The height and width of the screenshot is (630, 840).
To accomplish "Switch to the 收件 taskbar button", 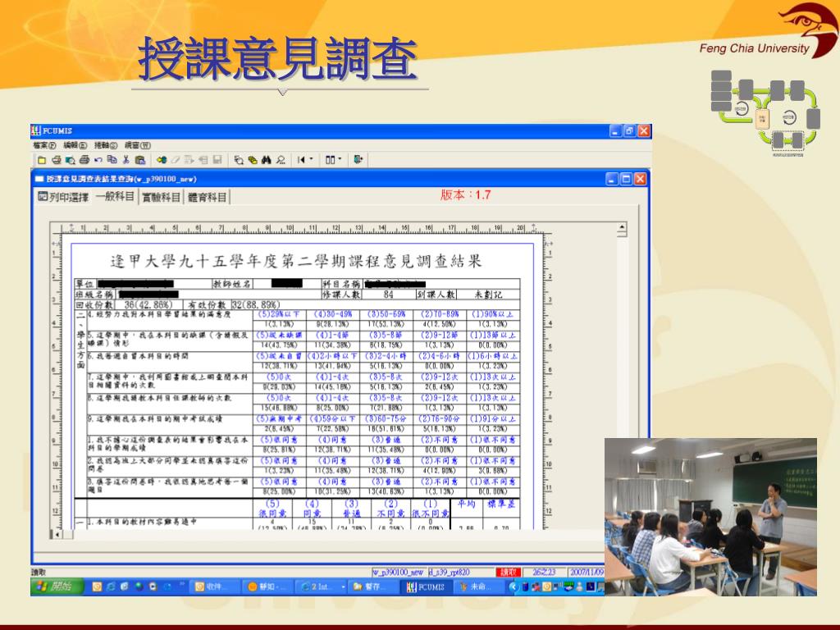I will point(214,587).
